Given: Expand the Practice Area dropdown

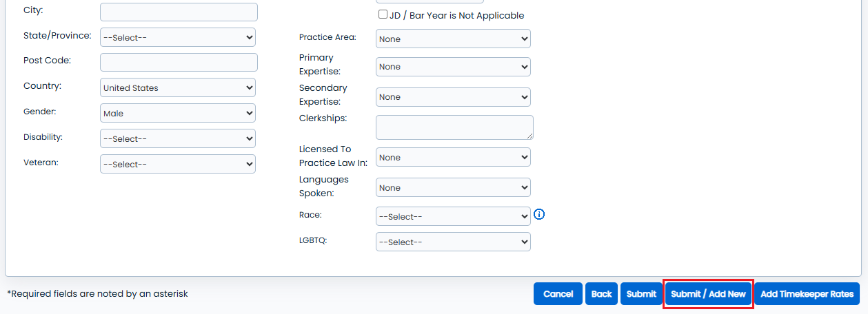Looking at the screenshot, I should (x=453, y=39).
